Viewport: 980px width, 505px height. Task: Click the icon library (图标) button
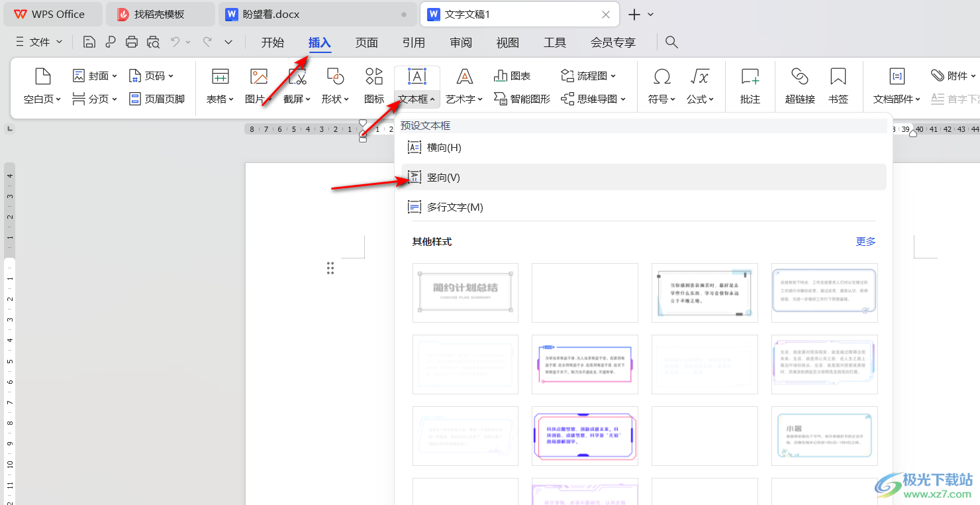(x=374, y=86)
